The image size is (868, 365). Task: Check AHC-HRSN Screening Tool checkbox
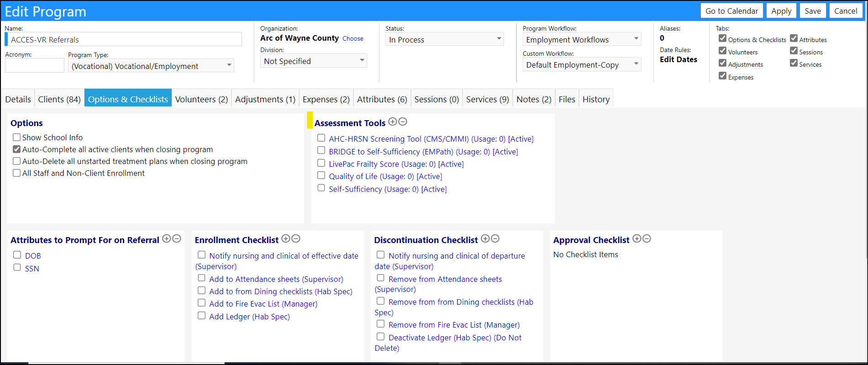pyautogui.click(x=321, y=138)
